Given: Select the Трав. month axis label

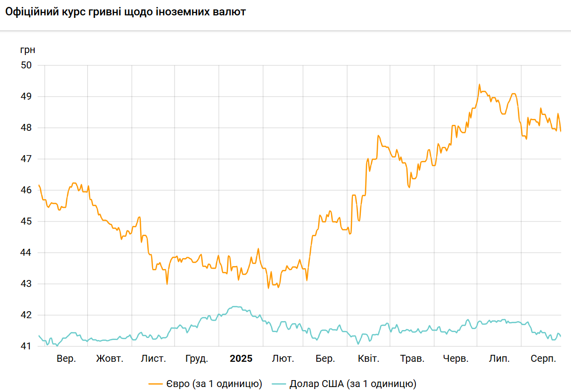Looking at the screenshot, I should 412,359.
